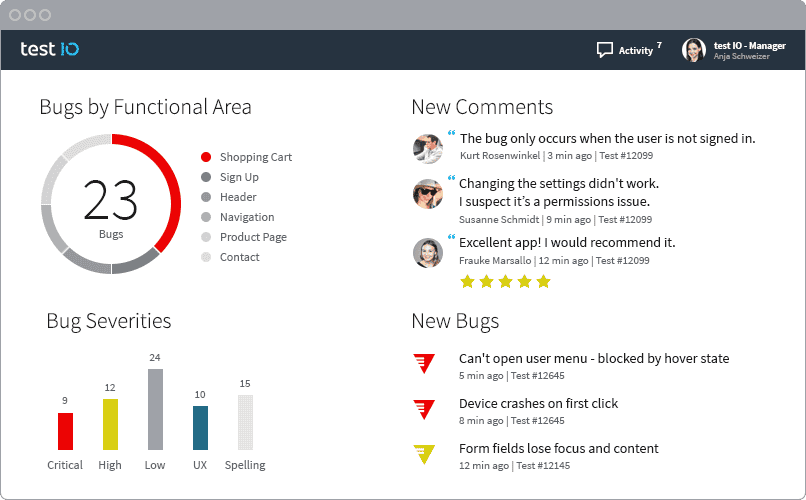Image resolution: width=806 pixels, height=500 pixels.
Task: Click Susanne Schmidt's avatar photo
Action: pos(428,193)
